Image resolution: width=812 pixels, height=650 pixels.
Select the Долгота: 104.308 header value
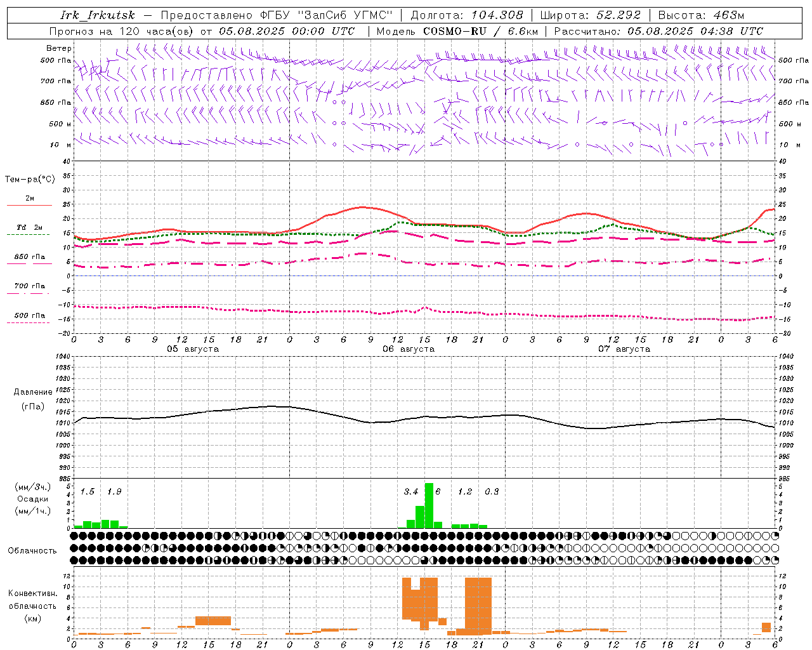click(x=467, y=15)
